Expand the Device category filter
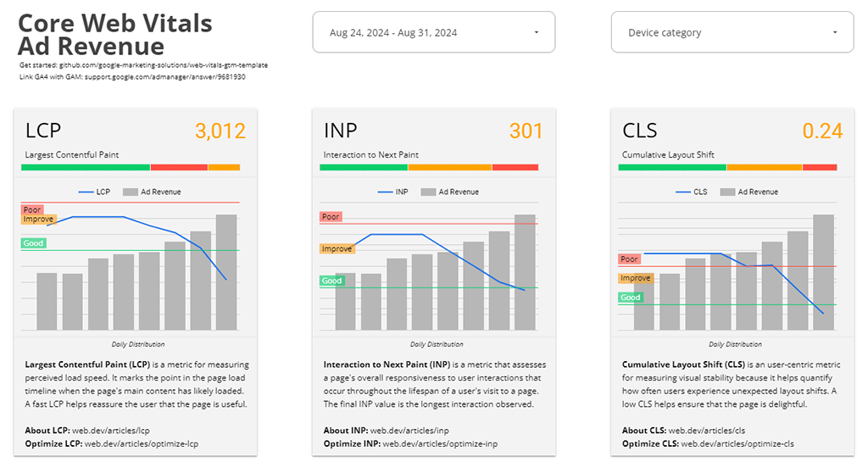This screenshot has height=473, width=868. tap(732, 32)
